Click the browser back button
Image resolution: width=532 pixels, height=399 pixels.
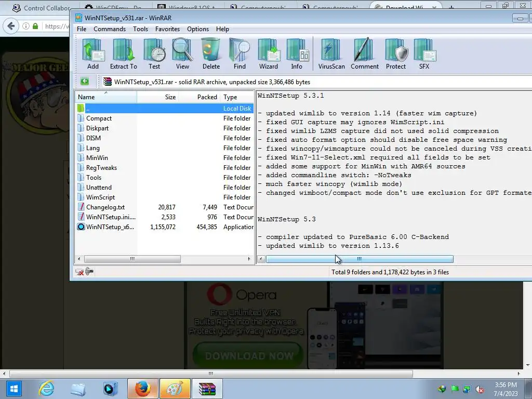(x=11, y=26)
